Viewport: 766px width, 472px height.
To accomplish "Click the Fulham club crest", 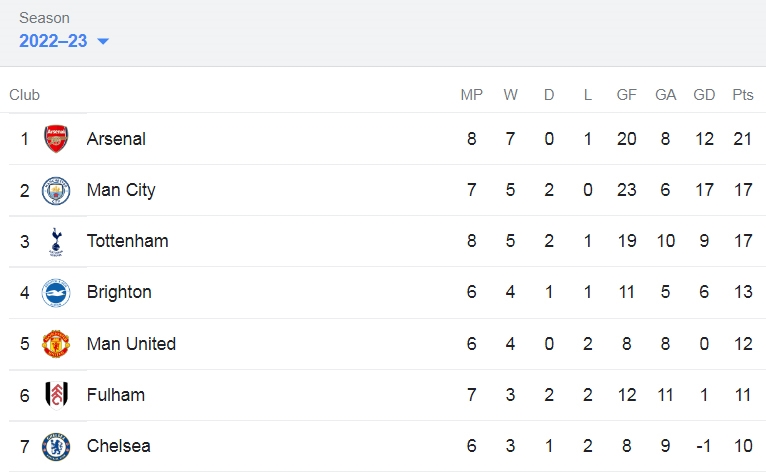I will [x=56, y=395].
